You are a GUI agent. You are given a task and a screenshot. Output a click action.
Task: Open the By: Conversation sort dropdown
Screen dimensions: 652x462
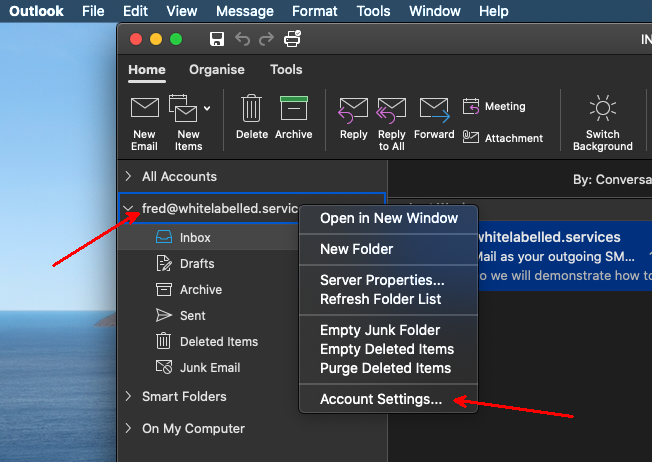point(612,179)
